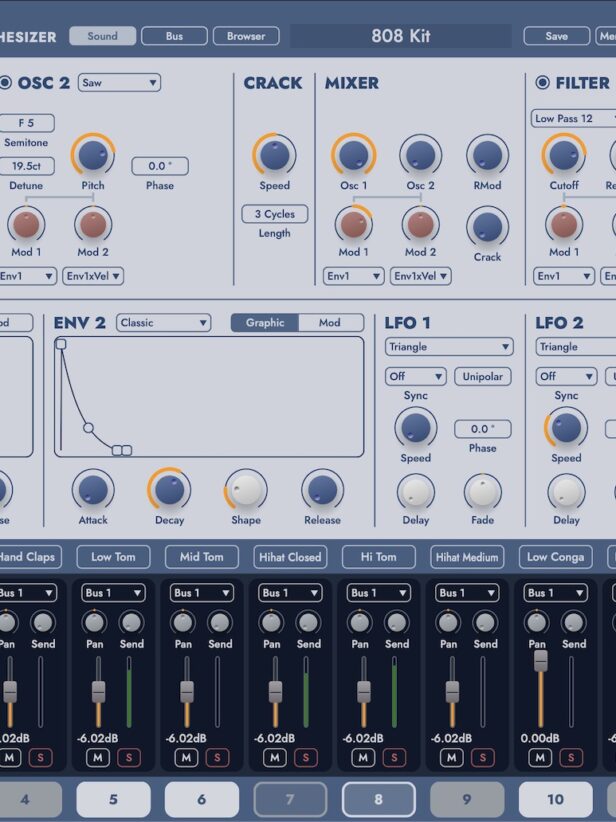This screenshot has width=616, height=822.
Task: Select the ENV 2 Mod tab
Action: 330,323
